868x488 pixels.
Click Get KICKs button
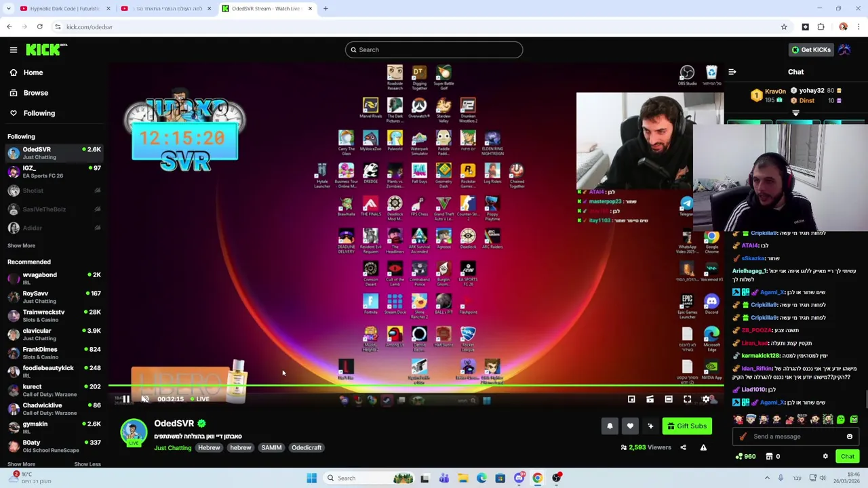[810, 49]
